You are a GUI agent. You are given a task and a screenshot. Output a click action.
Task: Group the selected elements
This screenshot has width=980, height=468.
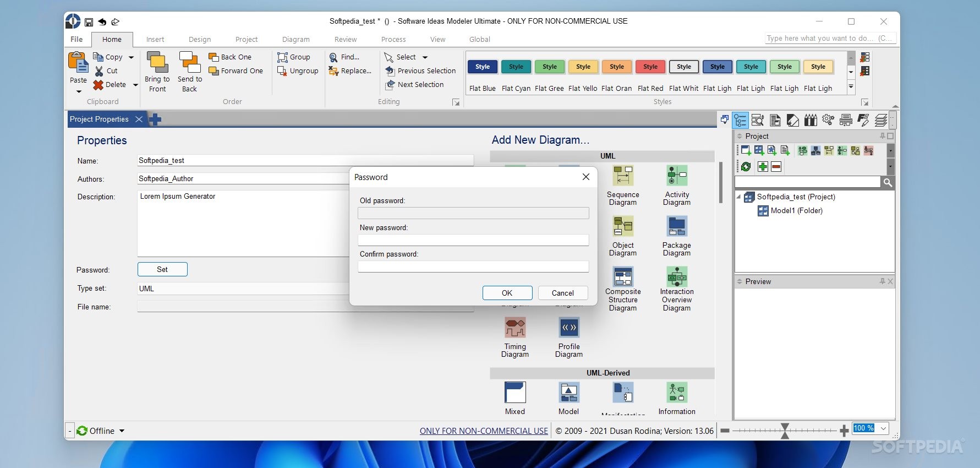pos(294,57)
